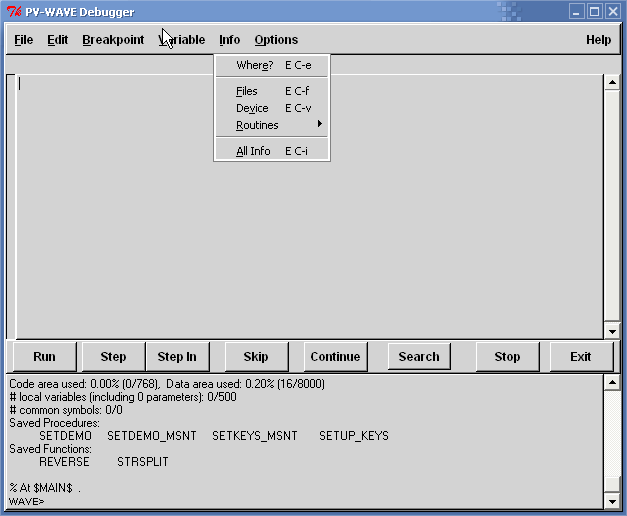Click the SETKEYS_MSNT procedure name
The width and height of the screenshot is (627, 516).
(x=255, y=436)
